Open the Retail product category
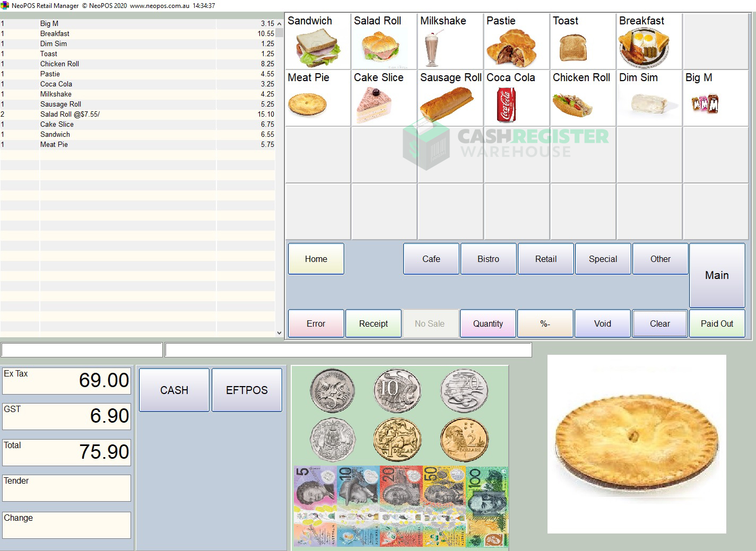Image resolution: width=756 pixels, height=551 pixels. pos(545,259)
